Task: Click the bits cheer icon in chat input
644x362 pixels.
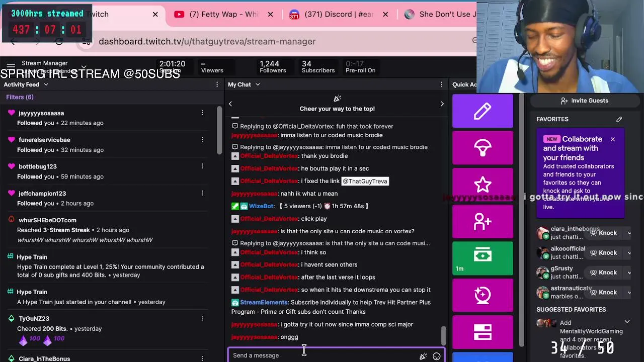Action: (x=423, y=356)
